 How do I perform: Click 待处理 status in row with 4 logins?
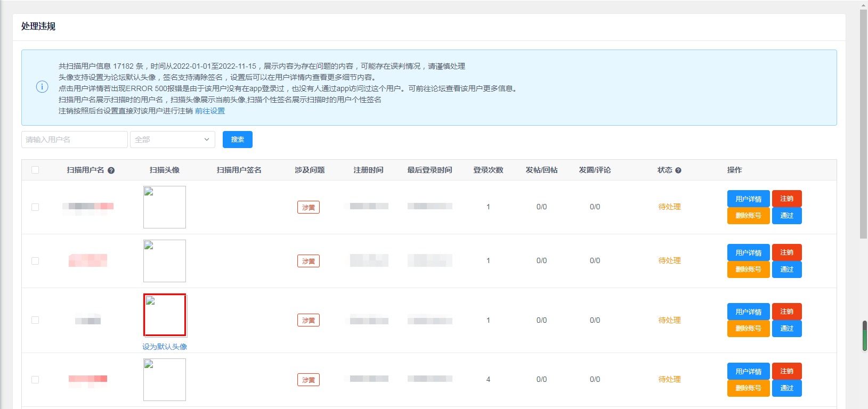point(670,379)
